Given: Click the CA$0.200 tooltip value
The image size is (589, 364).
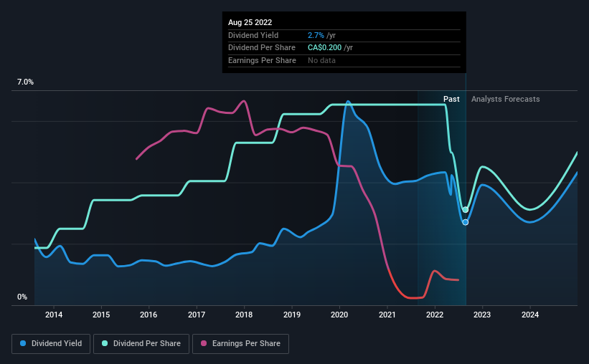Looking at the screenshot, I should [324, 48].
